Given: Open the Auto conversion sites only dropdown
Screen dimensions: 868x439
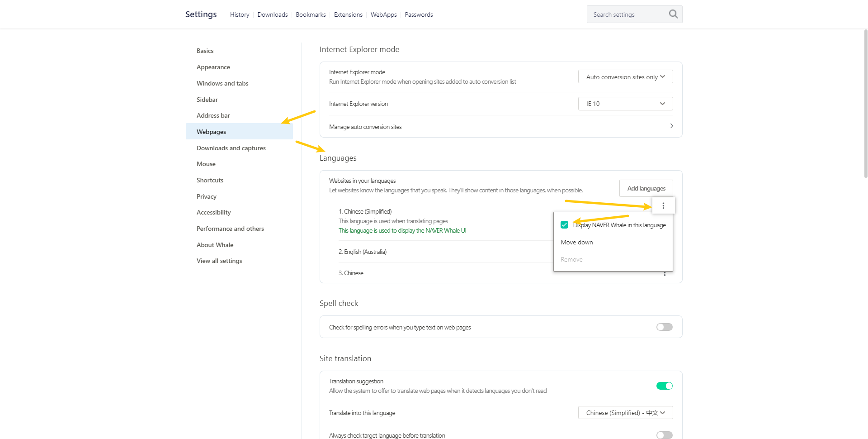Looking at the screenshot, I should (x=625, y=77).
